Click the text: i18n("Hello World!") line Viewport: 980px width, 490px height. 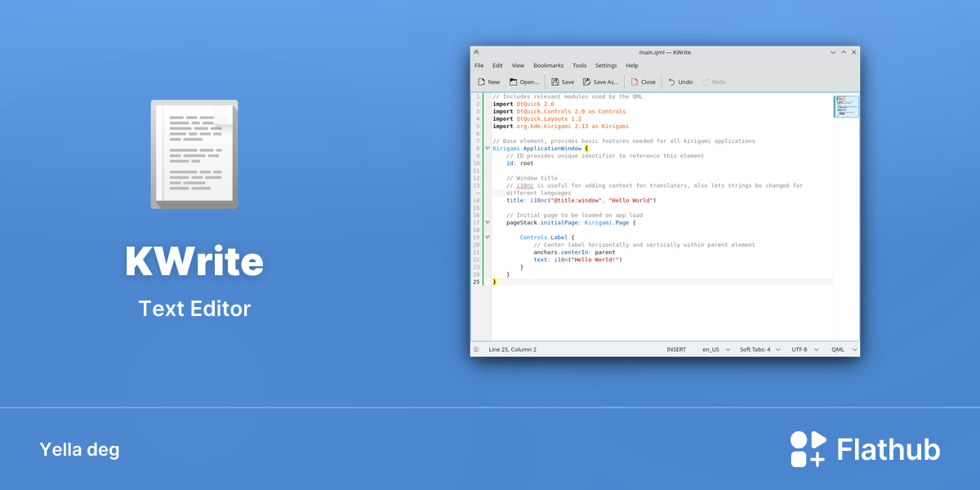click(x=578, y=259)
